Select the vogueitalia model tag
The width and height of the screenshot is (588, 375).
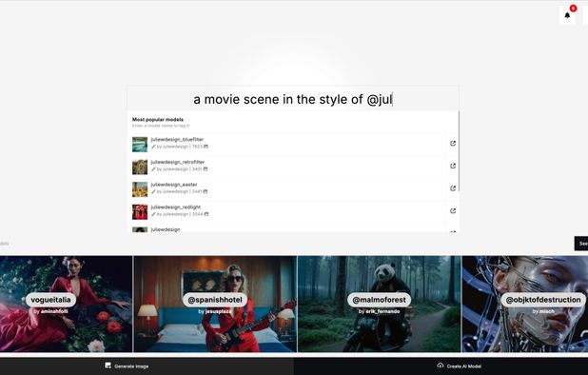50,300
